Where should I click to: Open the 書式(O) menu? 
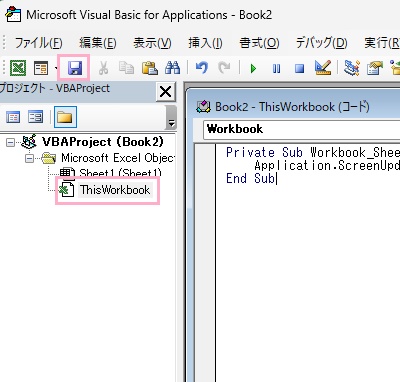pos(259,43)
